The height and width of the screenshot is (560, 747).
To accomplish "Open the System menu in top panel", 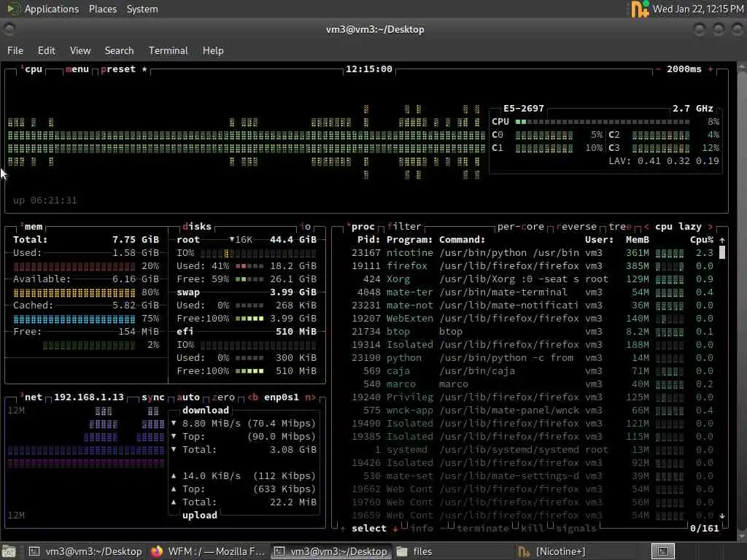I will pyautogui.click(x=142, y=9).
